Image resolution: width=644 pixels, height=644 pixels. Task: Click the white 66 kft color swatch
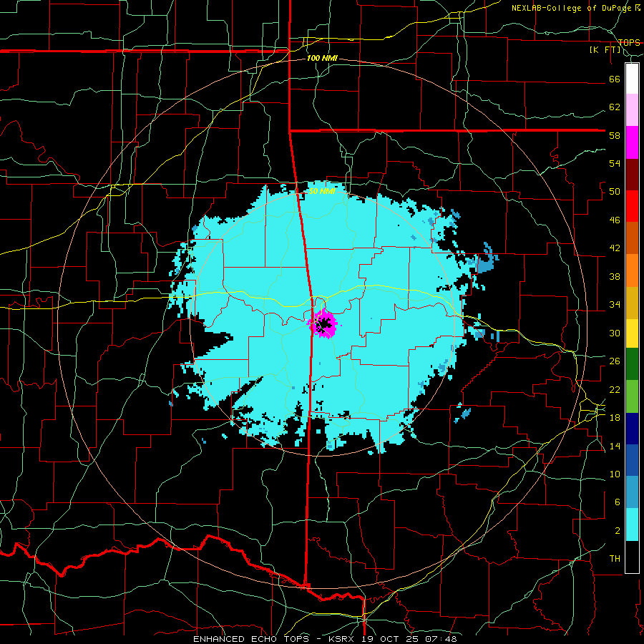coord(632,79)
